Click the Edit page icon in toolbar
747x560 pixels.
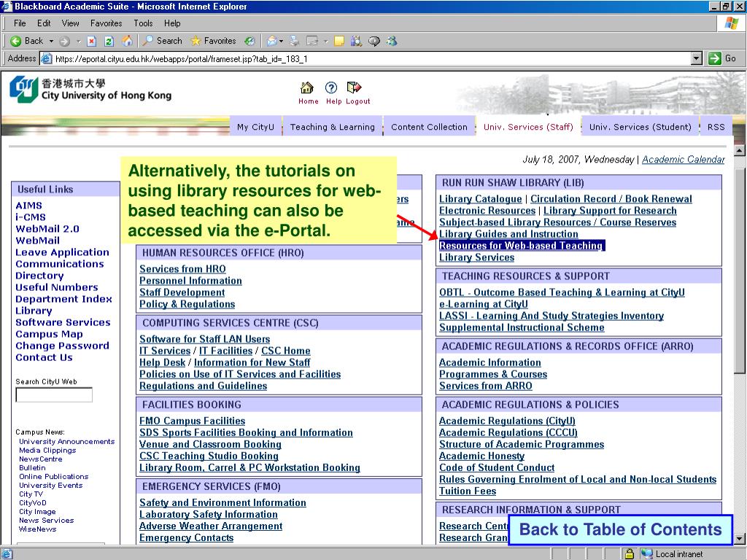[312, 42]
